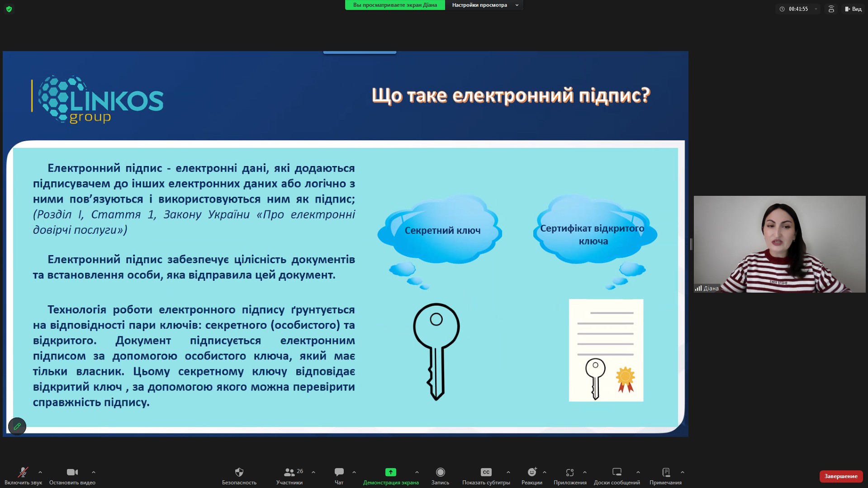The height and width of the screenshot is (488, 868).
Task: Click the green annotation pencil button
Action: tap(17, 426)
